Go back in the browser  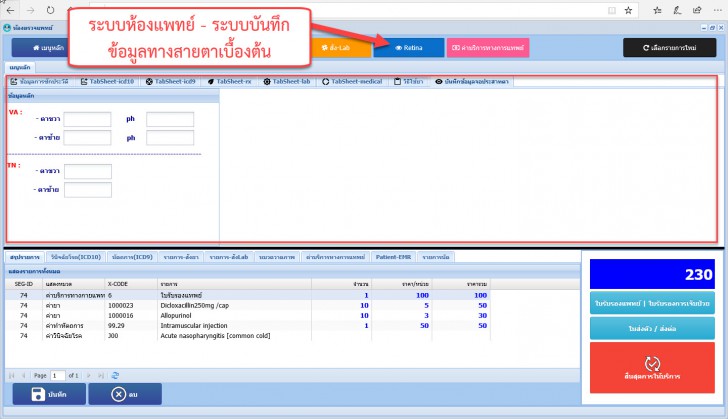pos(10,10)
